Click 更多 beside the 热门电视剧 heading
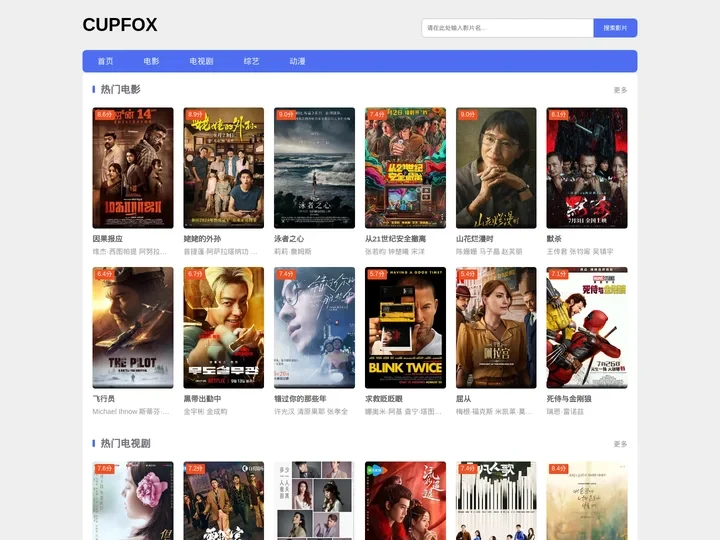 620,444
